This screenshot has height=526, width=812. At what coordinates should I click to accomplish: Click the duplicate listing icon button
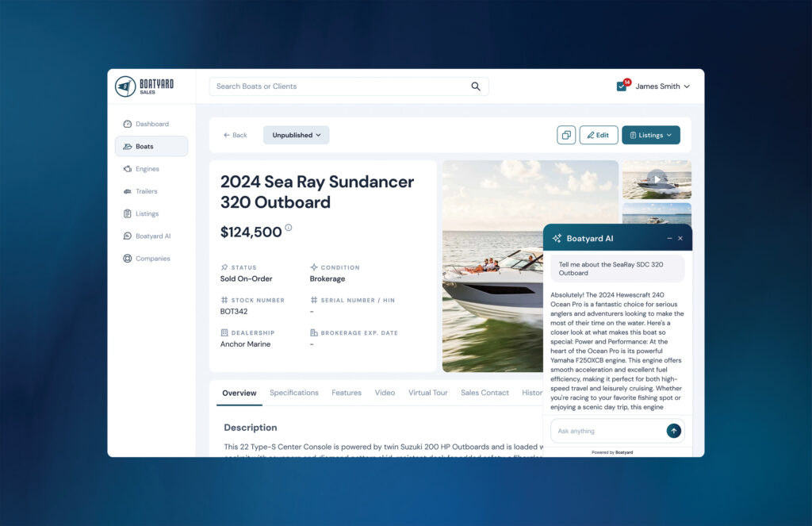(566, 135)
